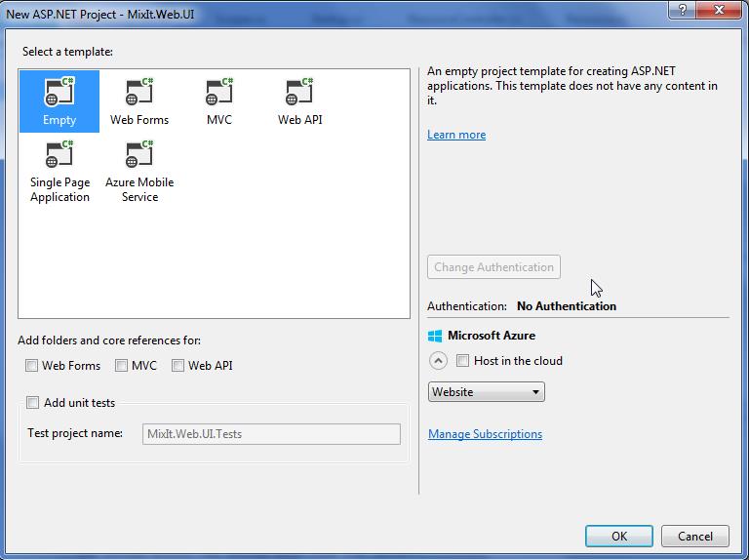The width and height of the screenshot is (749, 560).
Task: Select the Web API template icon
Action: point(299,93)
